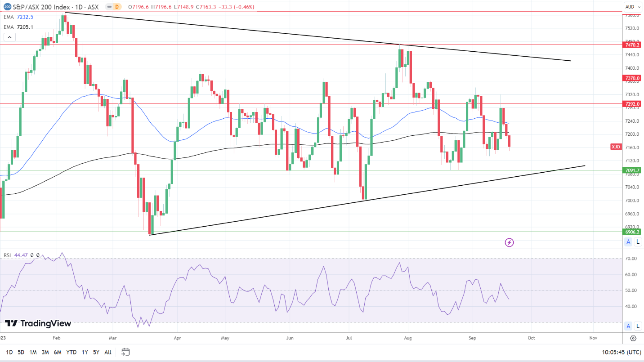Click the 7091.7 green price label

(x=632, y=170)
